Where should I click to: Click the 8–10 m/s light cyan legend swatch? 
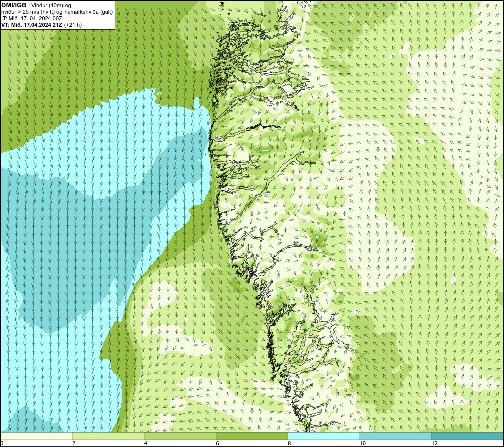[x=324, y=436]
